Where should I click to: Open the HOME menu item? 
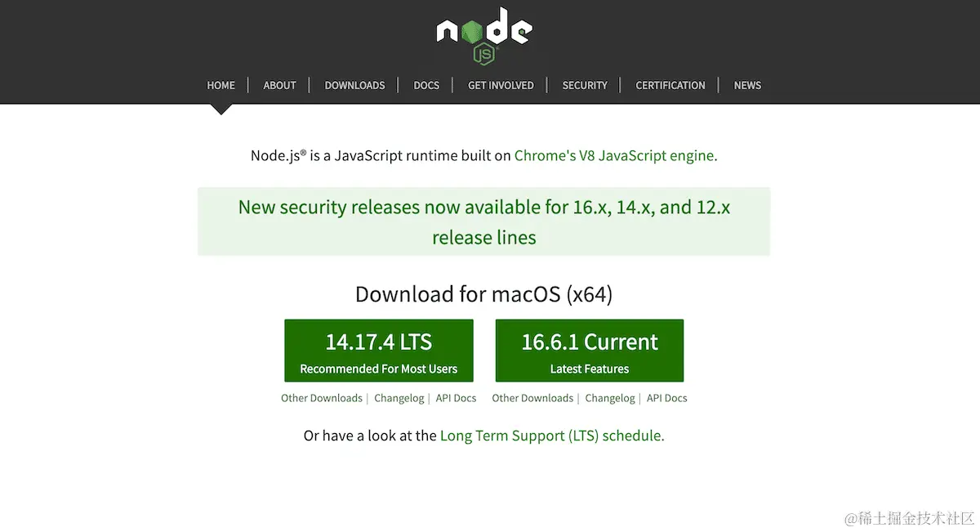coord(220,85)
